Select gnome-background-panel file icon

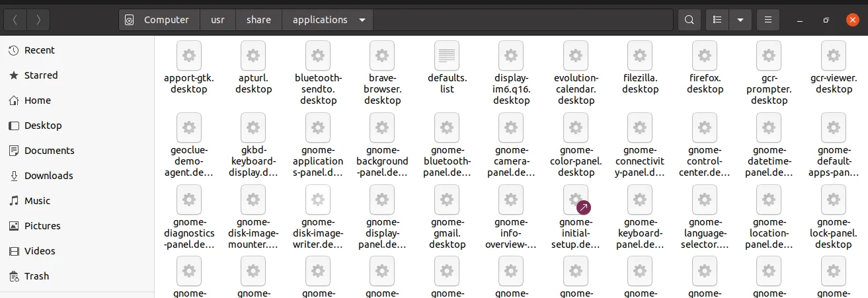(382, 126)
